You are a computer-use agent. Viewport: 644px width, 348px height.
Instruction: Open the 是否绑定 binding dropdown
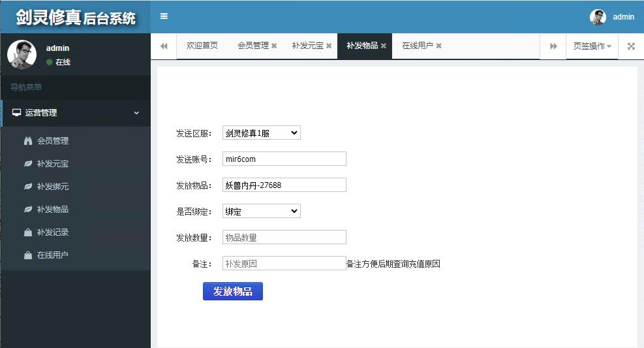point(261,212)
